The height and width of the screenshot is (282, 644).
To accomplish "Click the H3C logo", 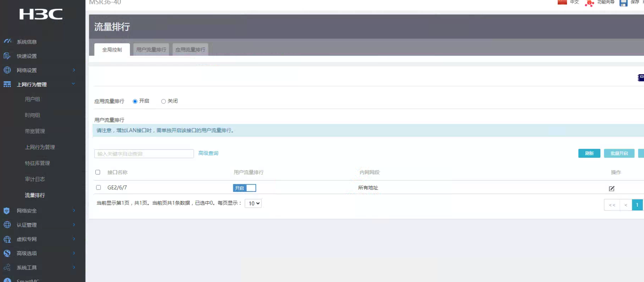I will (41, 14).
